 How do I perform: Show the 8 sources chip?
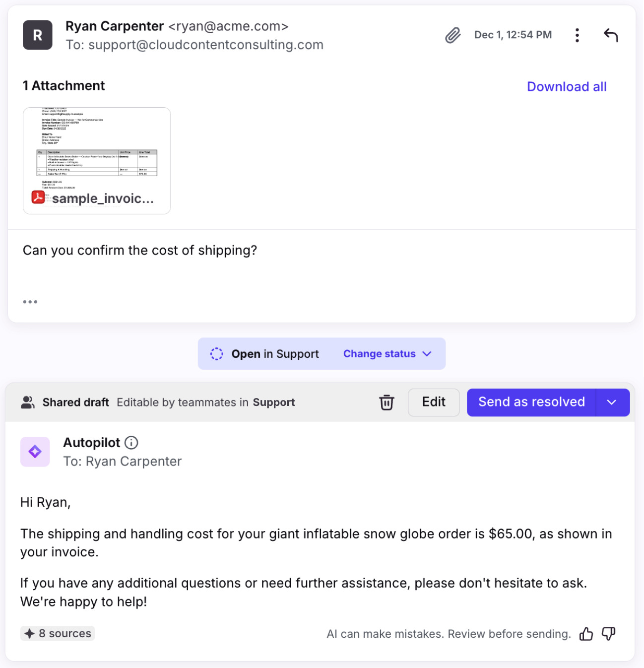point(58,634)
